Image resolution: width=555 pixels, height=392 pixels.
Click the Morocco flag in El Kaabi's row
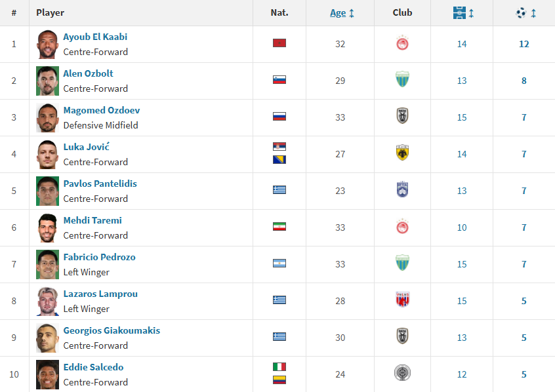tap(279, 43)
